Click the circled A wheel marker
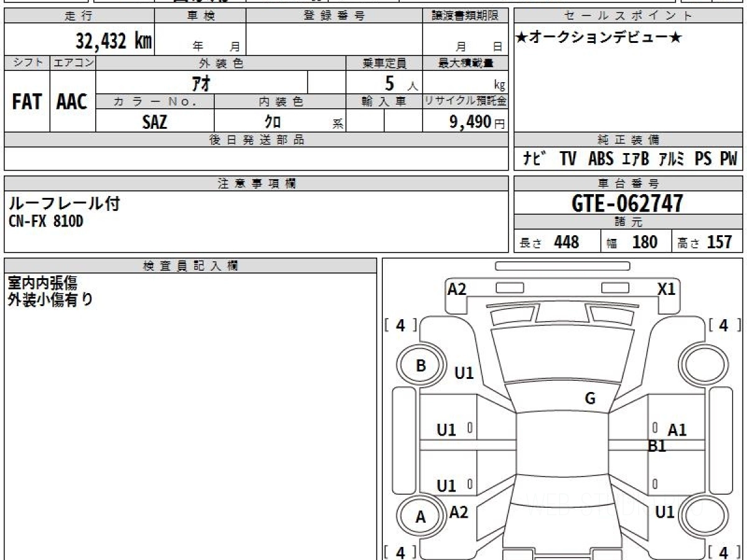747x560 pixels. (x=421, y=517)
